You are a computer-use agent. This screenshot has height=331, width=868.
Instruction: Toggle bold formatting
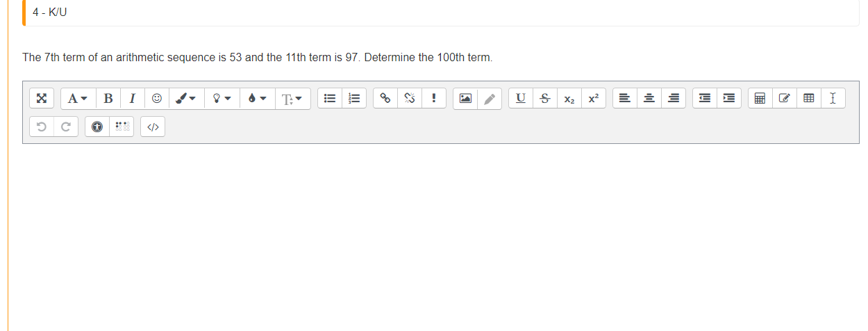[x=108, y=99]
